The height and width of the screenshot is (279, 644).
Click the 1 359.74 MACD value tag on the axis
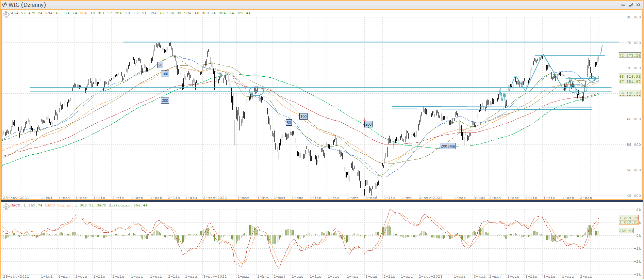point(628,218)
